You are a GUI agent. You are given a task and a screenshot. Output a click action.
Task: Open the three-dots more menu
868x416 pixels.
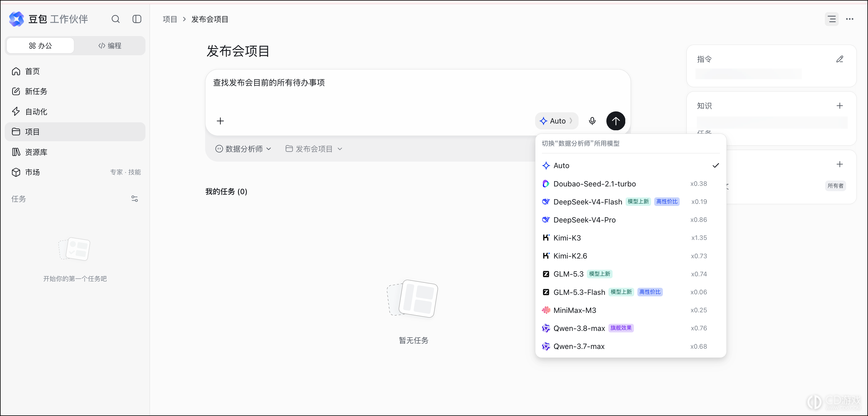(x=850, y=19)
